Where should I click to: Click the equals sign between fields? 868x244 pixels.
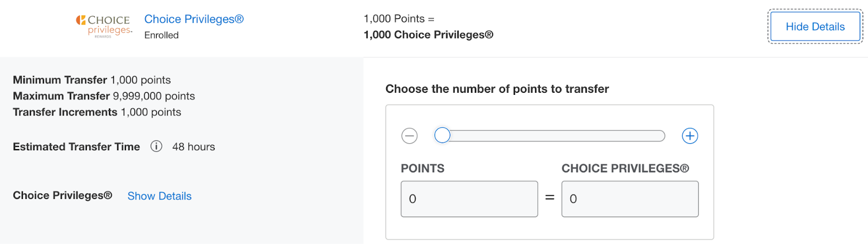click(x=550, y=198)
